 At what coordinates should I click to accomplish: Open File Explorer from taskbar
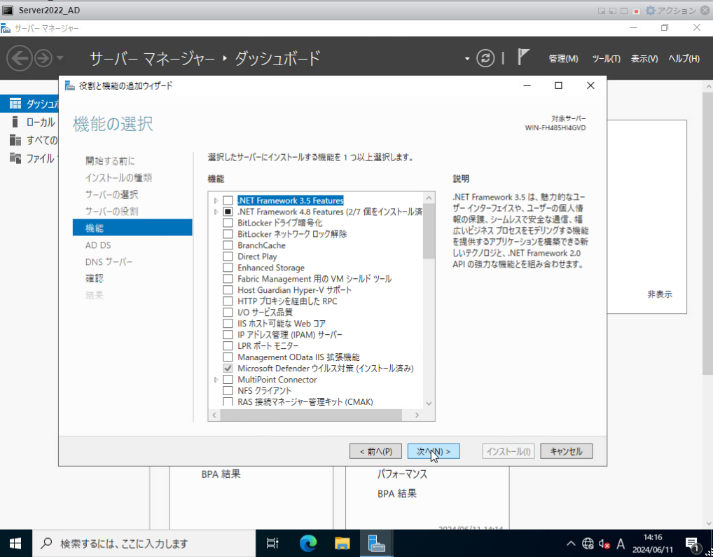(342, 543)
